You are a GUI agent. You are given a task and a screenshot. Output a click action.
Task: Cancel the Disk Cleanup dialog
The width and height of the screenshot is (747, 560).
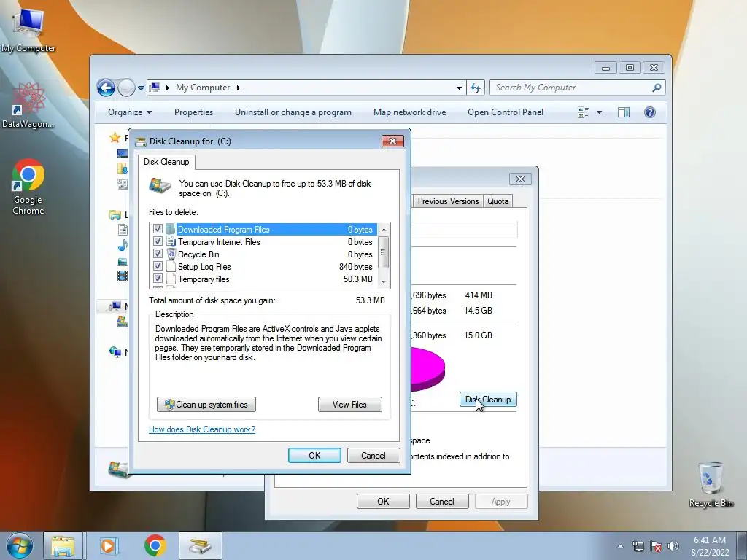click(x=373, y=455)
